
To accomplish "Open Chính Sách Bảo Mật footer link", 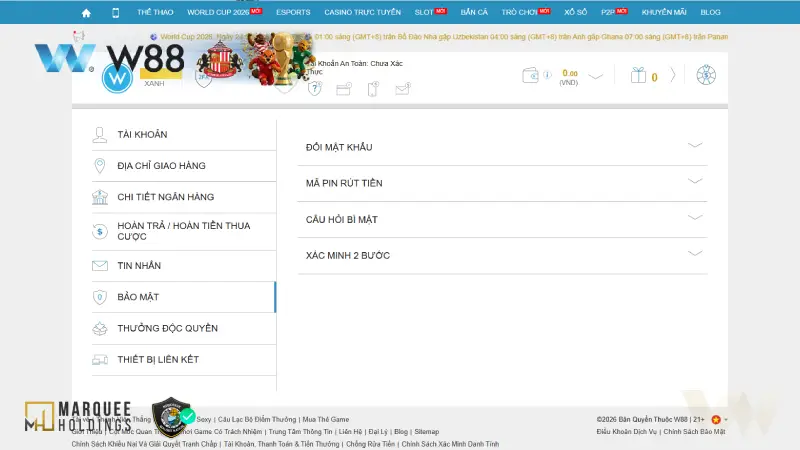I will [x=694, y=432].
